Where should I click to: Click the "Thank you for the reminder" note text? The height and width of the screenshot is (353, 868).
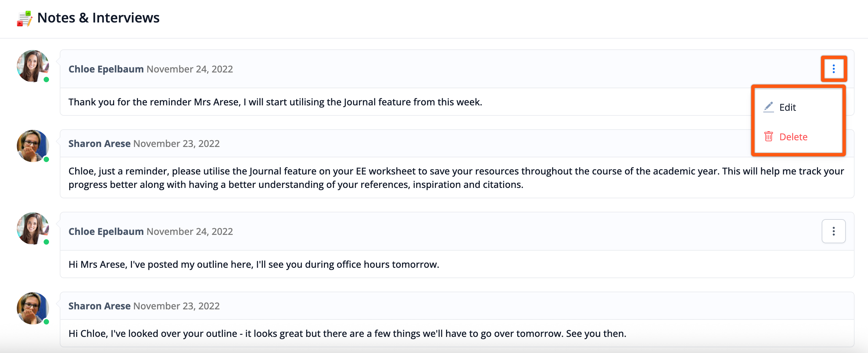[275, 102]
